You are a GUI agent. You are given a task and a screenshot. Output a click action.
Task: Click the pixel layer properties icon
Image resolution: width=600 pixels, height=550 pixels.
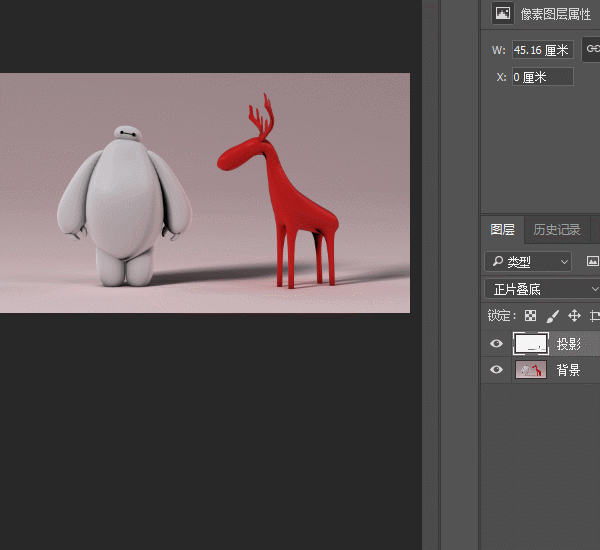click(502, 14)
